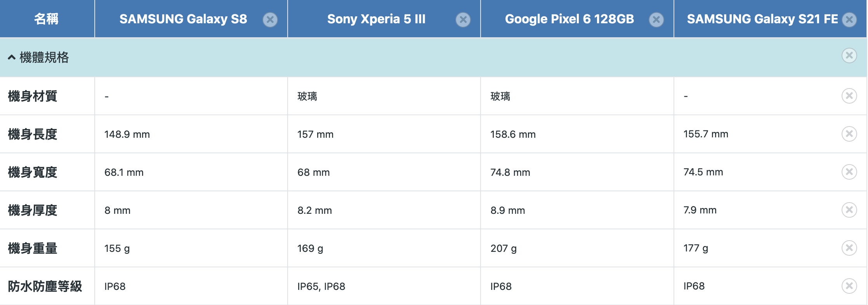The width and height of the screenshot is (868, 305).
Task: Open the SAMSUNG Galaxy S8 header link
Action: pos(183,19)
